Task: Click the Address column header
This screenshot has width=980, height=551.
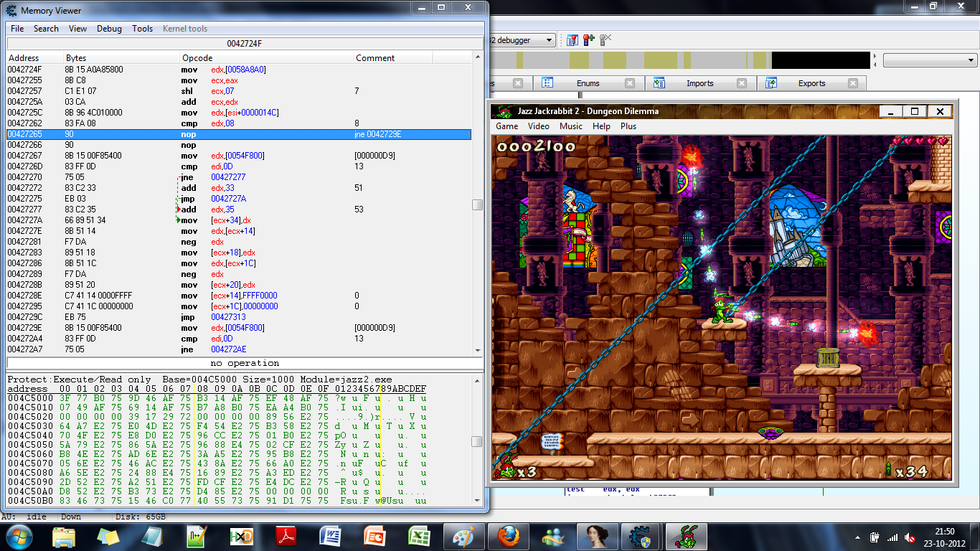Action: (34, 58)
